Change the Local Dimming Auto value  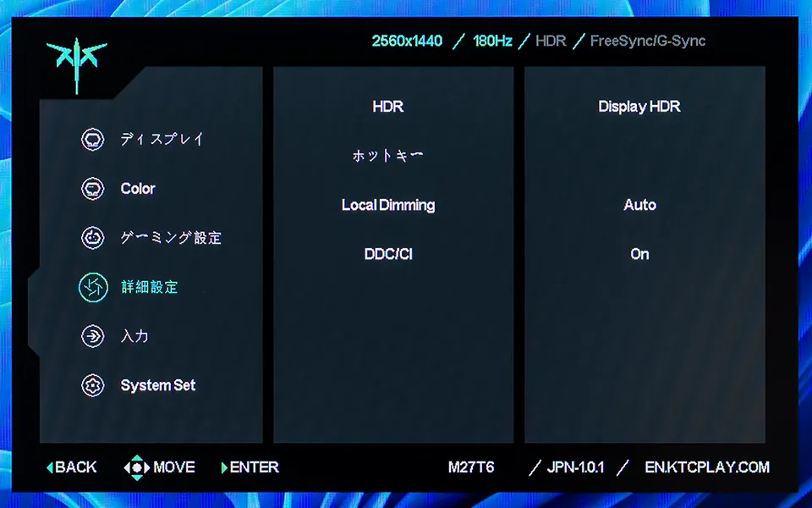(x=639, y=205)
